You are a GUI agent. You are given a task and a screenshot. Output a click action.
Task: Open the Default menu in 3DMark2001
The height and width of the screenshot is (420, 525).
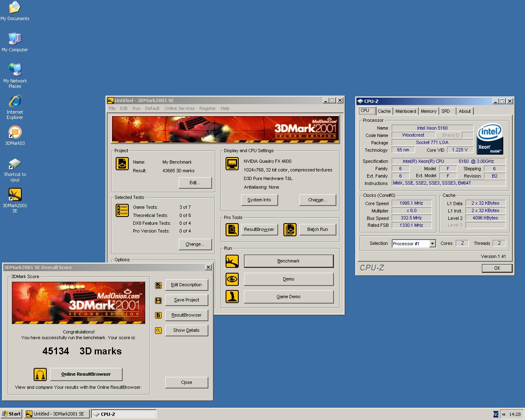click(x=152, y=108)
